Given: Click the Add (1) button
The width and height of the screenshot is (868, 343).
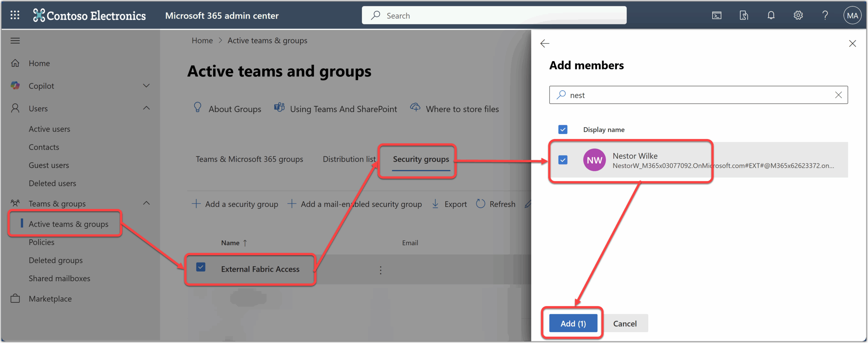Looking at the screenshot, I should click(573, 323).
